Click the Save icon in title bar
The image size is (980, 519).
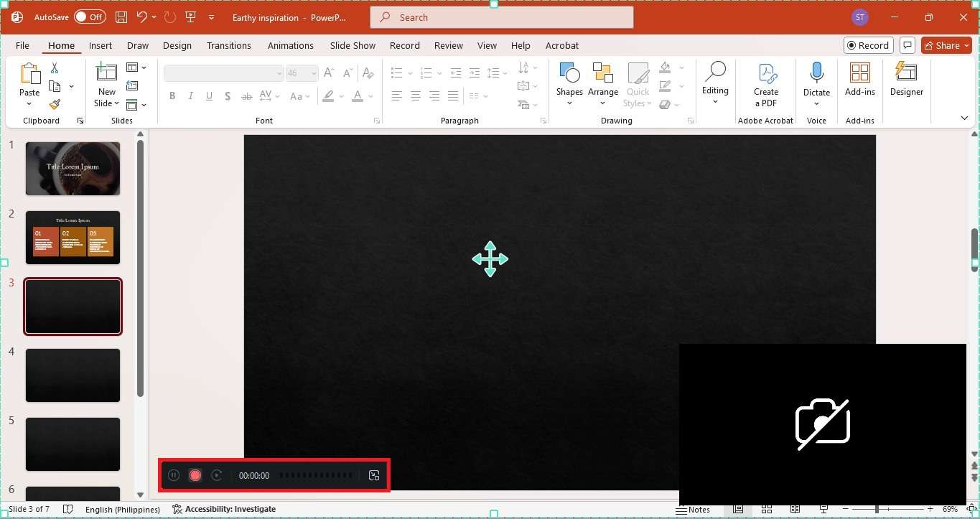pyautogui.click(x=121, y=17)
